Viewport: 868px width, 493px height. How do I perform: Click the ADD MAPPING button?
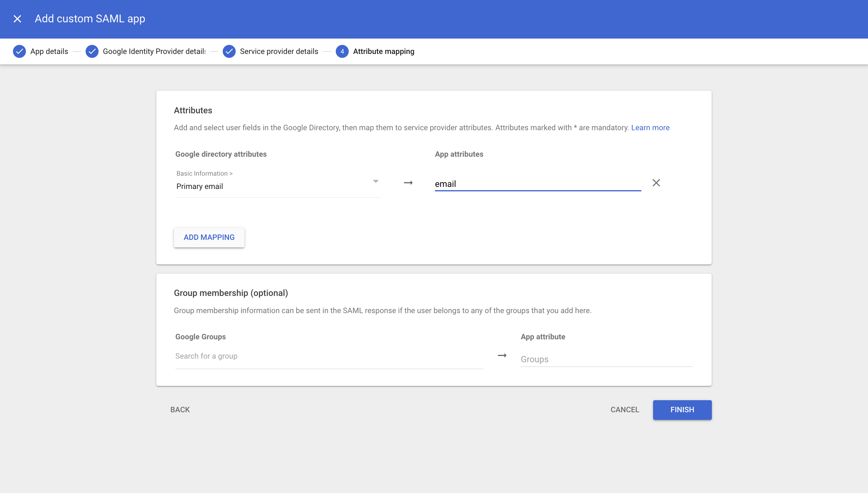click(209, 237)
